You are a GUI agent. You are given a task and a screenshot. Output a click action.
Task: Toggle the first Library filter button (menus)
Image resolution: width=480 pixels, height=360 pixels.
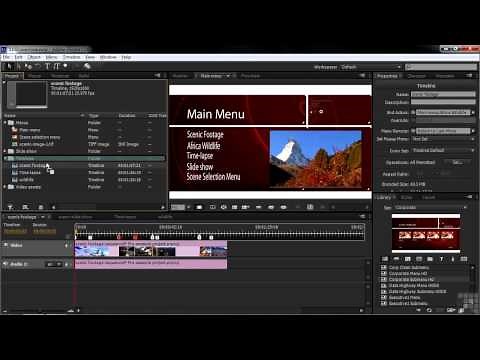(385, 259)
